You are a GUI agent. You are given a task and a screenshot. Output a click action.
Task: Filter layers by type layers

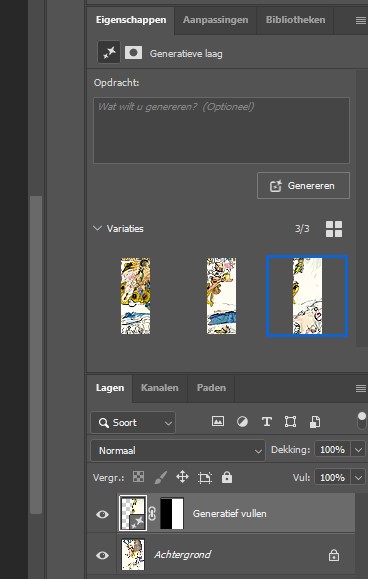coord(266,422)
